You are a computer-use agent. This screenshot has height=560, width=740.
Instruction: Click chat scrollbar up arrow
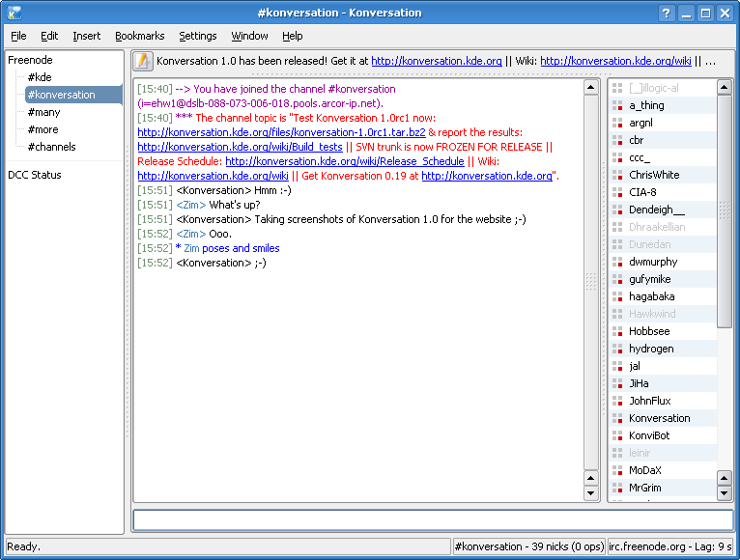[x=591, y=87]
